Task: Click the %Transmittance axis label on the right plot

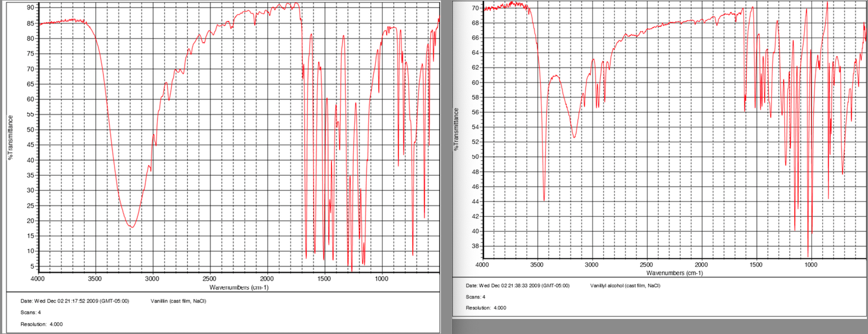Action: tap(457, 125)
